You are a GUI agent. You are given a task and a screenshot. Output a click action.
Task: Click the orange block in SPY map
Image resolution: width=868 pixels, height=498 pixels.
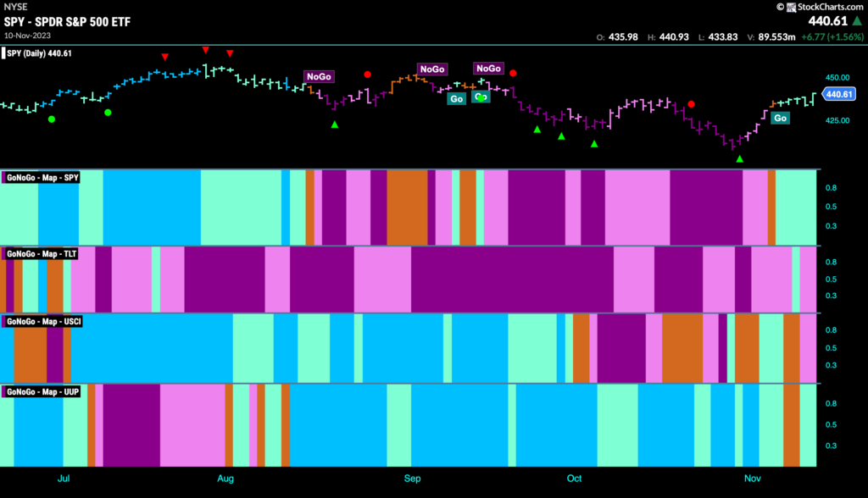pyautogui.click(x=407, y=207)
